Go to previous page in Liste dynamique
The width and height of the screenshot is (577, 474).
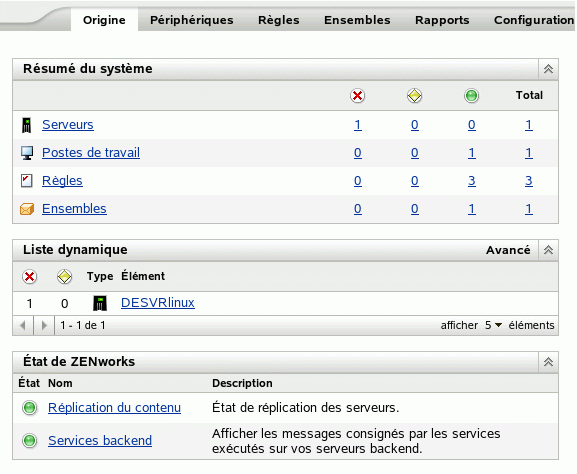[x=23, y=325]
